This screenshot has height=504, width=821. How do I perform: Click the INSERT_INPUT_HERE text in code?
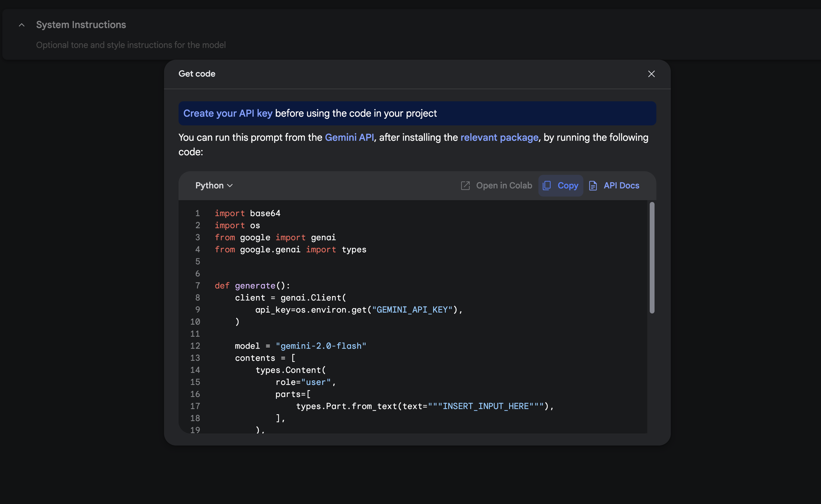pyautogui.click(x=485, y=406)
